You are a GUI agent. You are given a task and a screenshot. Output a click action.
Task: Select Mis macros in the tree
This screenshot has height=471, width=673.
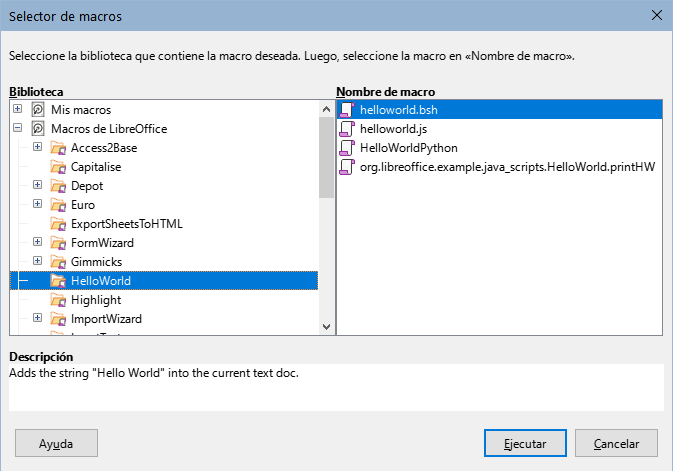click(81, 110)
